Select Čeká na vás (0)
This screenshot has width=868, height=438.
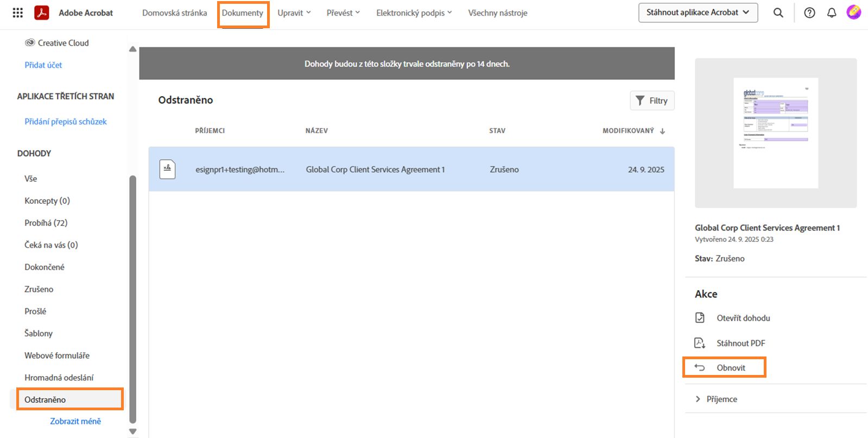[x=51, y=245]
